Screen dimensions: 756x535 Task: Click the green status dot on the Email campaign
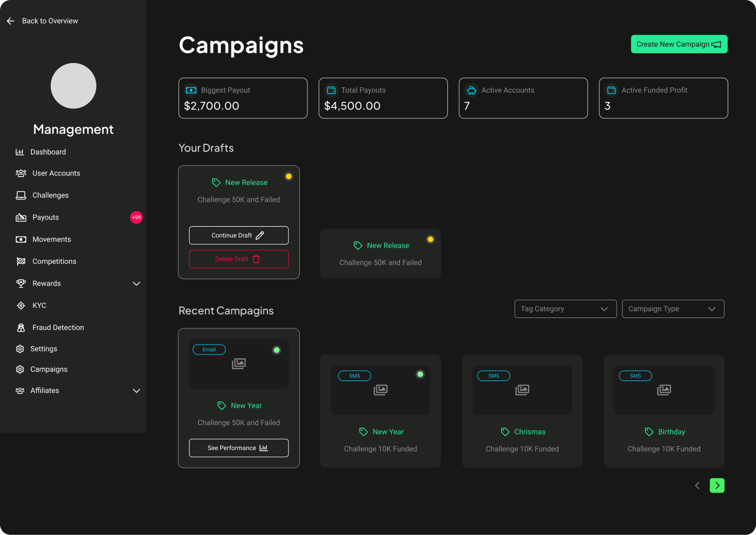tap(277, 350)
